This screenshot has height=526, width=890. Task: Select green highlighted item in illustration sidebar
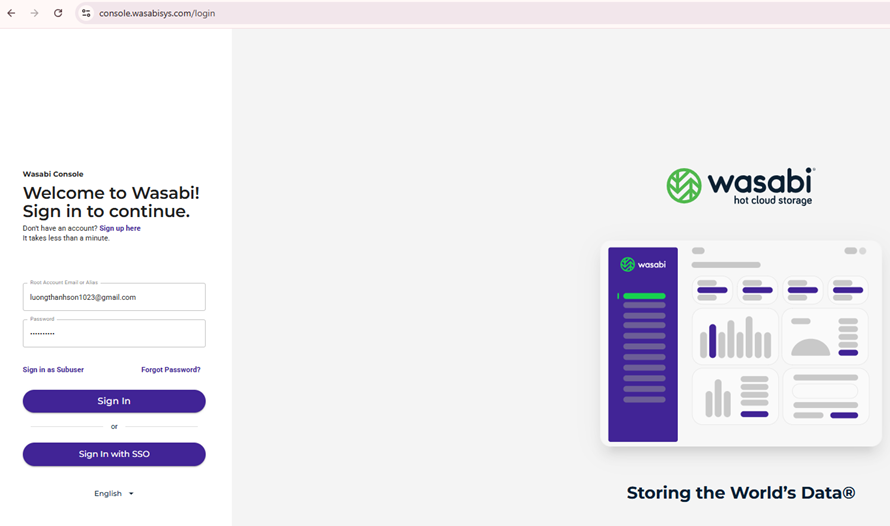pos(643,296)
